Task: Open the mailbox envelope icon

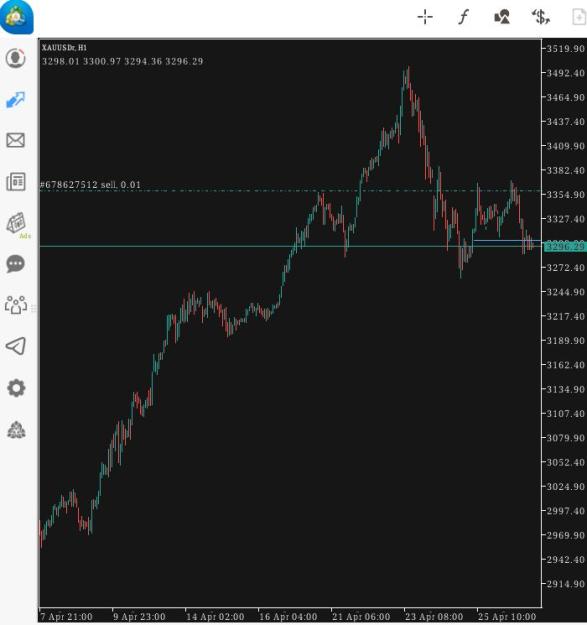Action: (16, 140)
